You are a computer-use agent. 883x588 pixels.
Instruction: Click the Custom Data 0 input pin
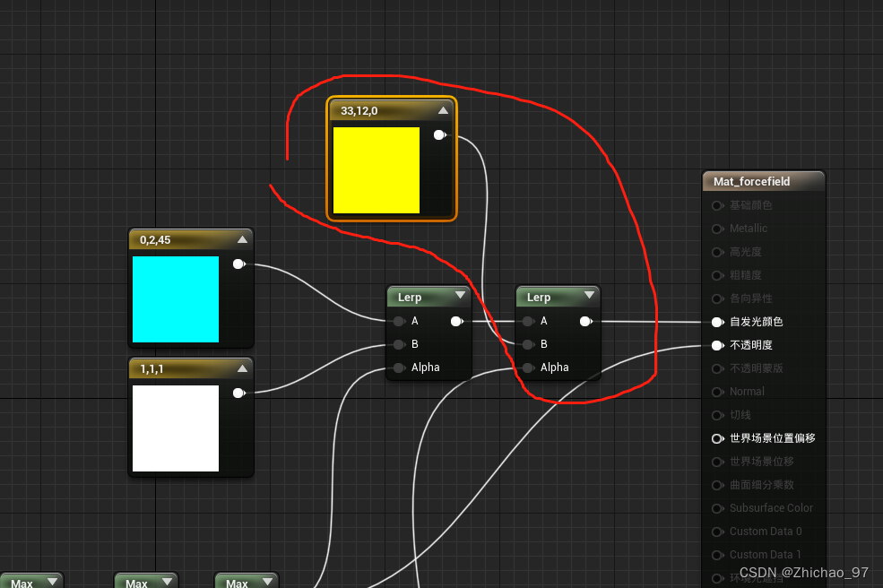(x=717, y=532)
